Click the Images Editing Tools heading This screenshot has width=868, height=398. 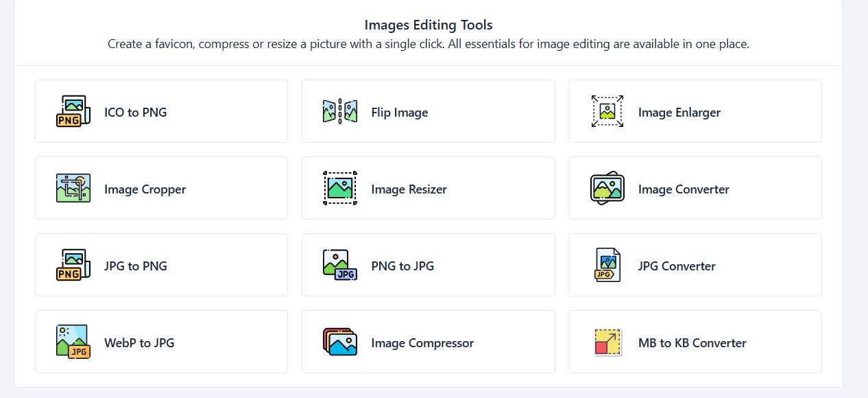coord(428,25)
